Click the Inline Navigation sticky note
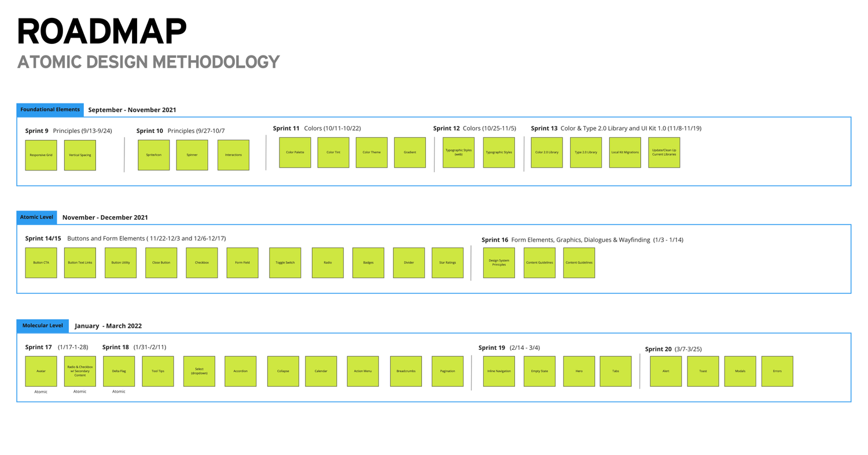This screenshot has width=868, height=455. 499,371
